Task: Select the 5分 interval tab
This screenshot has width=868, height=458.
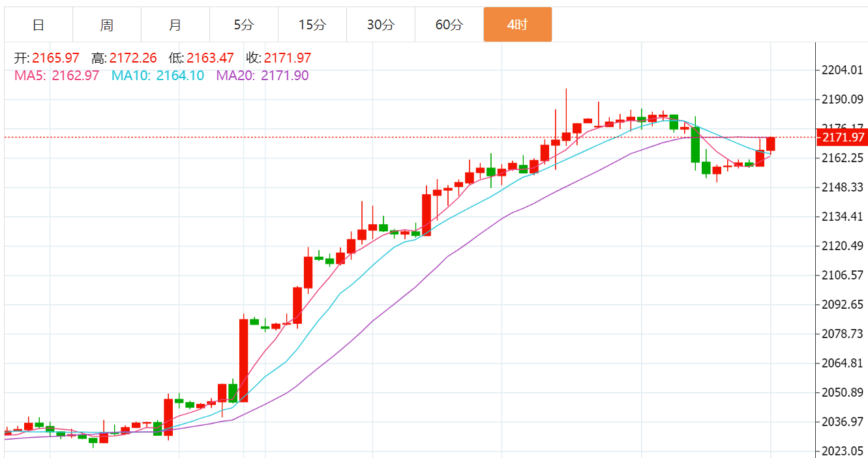Action: tap(244, 25)
